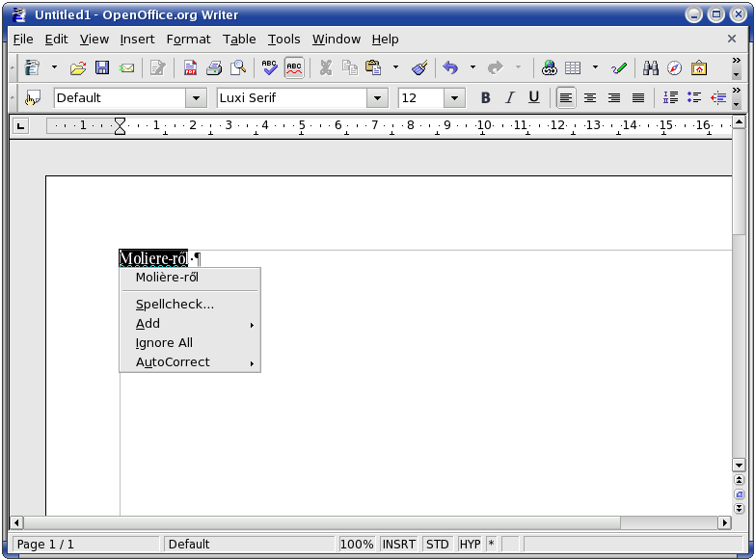Viewport: 755px width, 560px height.
Task: Pick the Molière-ről spelling suggestion
Action: click(167, 277)
